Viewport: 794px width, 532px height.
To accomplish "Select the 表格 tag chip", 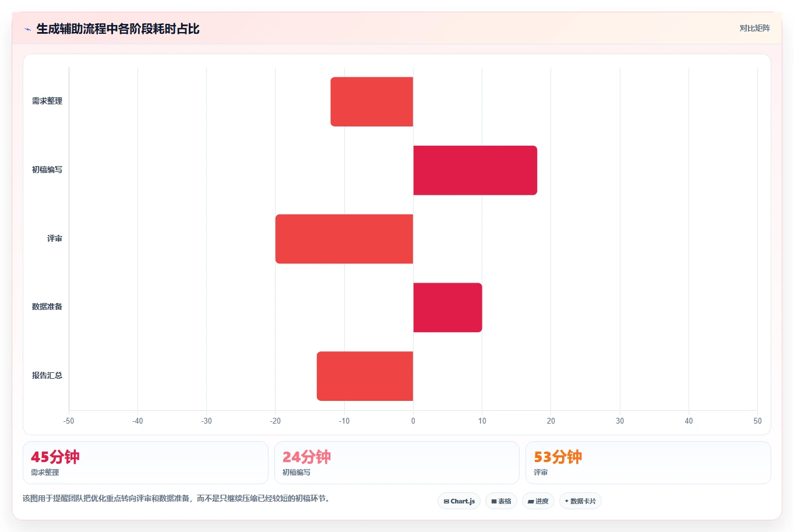I will pos(501,501).
